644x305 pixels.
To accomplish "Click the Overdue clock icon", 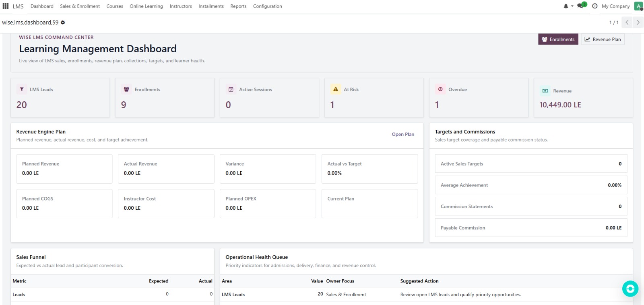I will tap(440, 89).
